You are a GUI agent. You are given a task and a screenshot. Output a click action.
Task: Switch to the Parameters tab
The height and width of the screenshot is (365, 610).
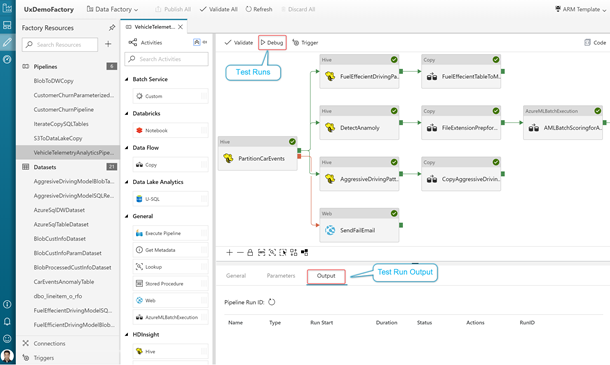coord(281,276)
